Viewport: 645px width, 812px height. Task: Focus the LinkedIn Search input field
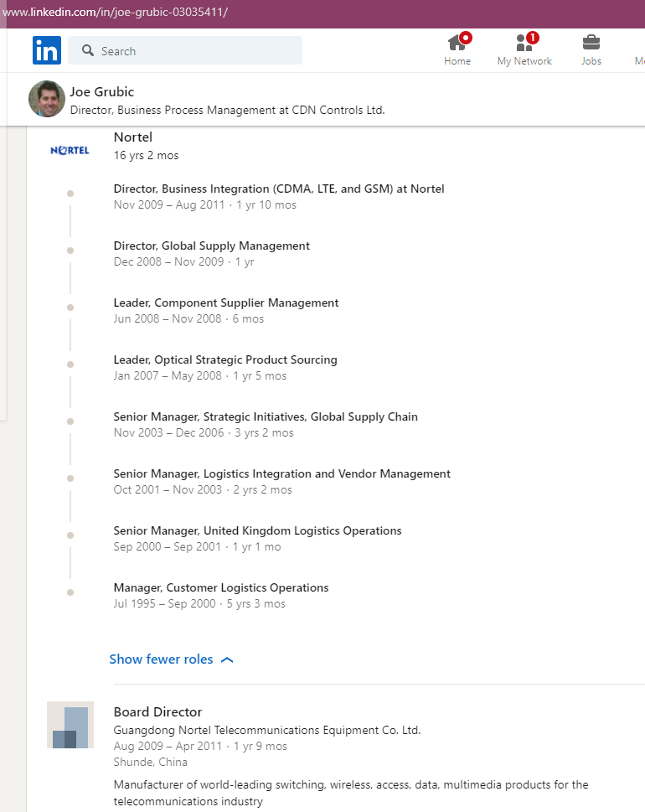(185, 50)
